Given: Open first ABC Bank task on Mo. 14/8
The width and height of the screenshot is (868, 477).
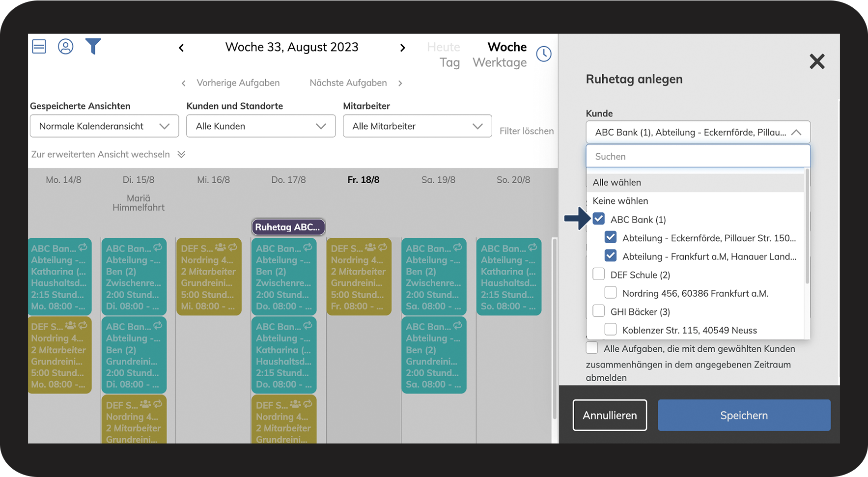Looking at the screenshot, I should (x=60, y=277).
